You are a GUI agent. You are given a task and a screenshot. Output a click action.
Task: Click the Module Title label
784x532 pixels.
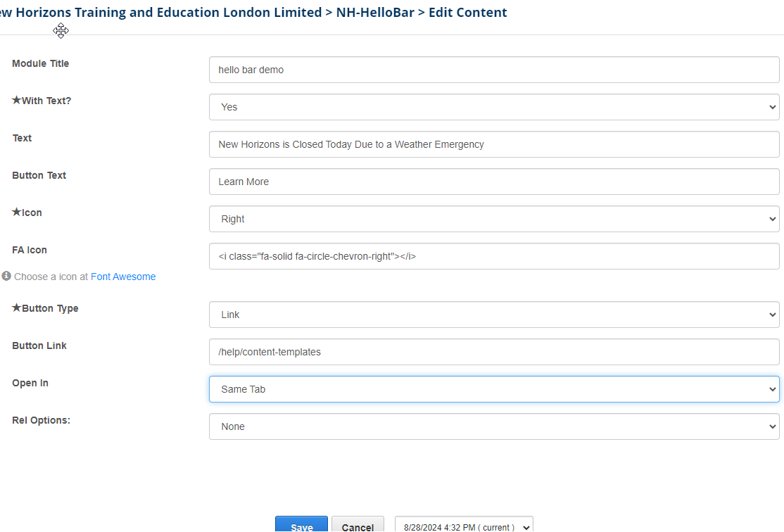click(41, 63)
